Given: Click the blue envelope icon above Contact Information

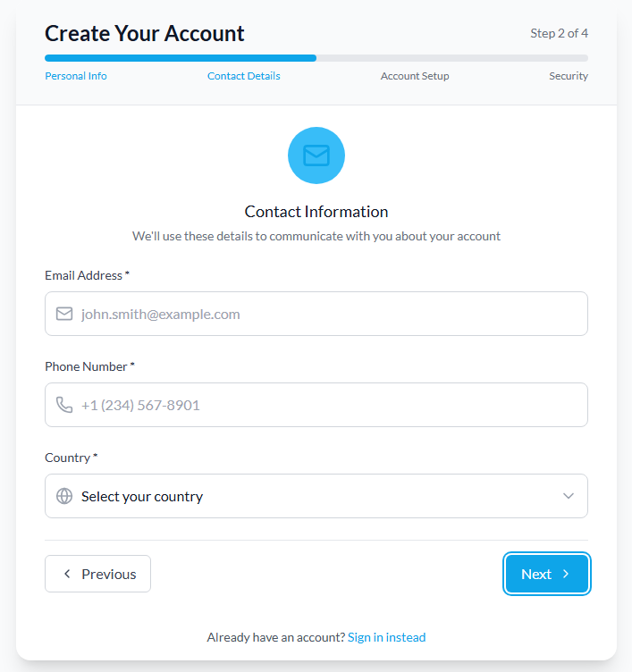Looking at the screenshot, I should click(x=316, y=155).
